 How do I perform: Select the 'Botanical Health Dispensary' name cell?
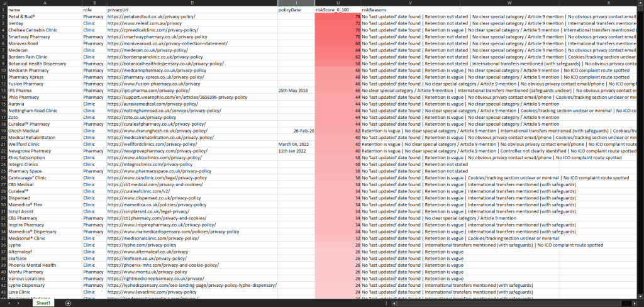click(x=45, y=64)
